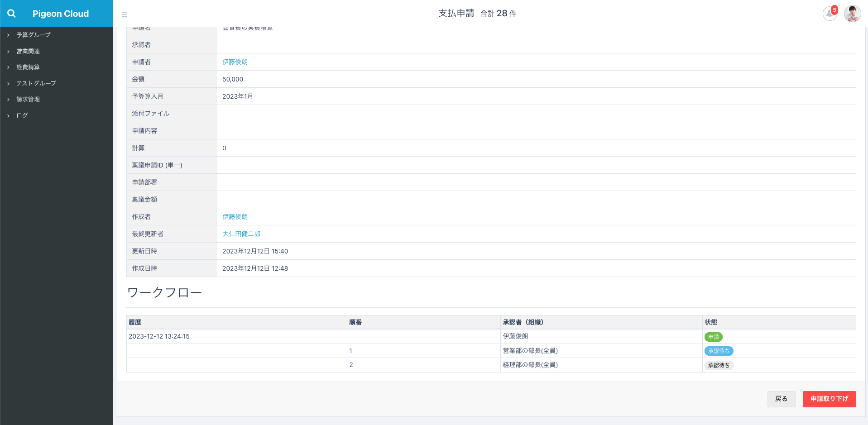
Task: Click the green 申請 status badge
Action: pyautogui.click(x=713, y=337)
